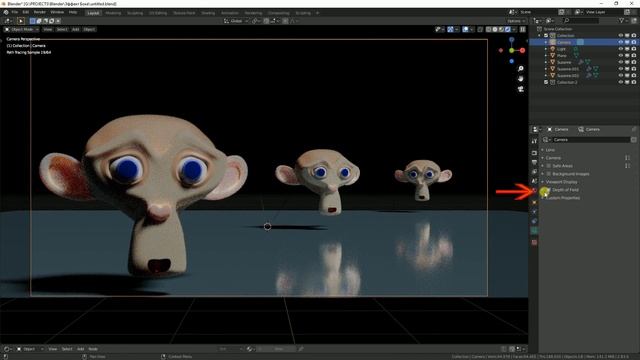
Task: Open the Scene properties tab icon
Action: [x=534, y=181]
